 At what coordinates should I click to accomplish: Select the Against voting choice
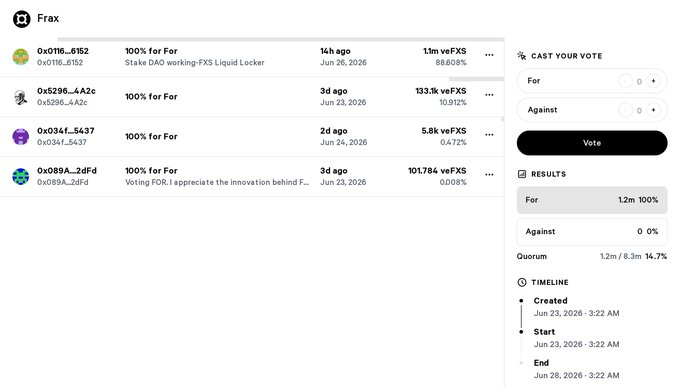pos(592,110)
